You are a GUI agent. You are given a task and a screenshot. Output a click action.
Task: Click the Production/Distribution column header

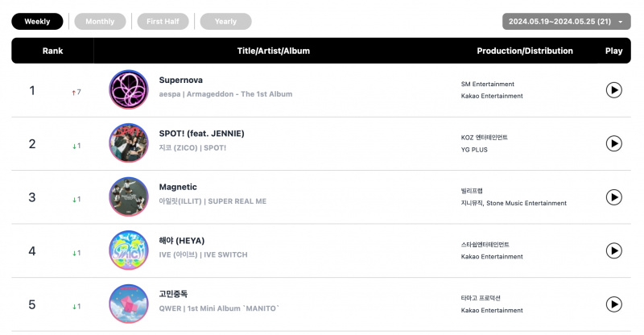525,51
